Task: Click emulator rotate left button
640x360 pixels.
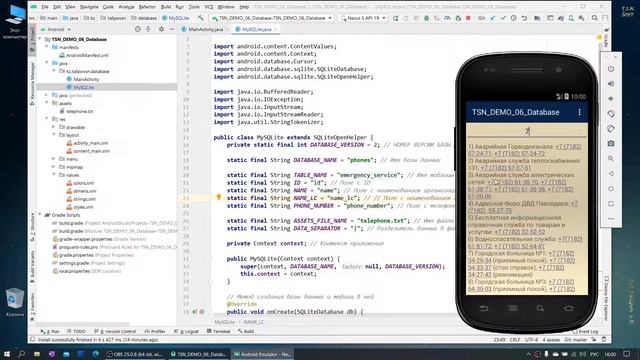Action: click(x=611, y=113)
